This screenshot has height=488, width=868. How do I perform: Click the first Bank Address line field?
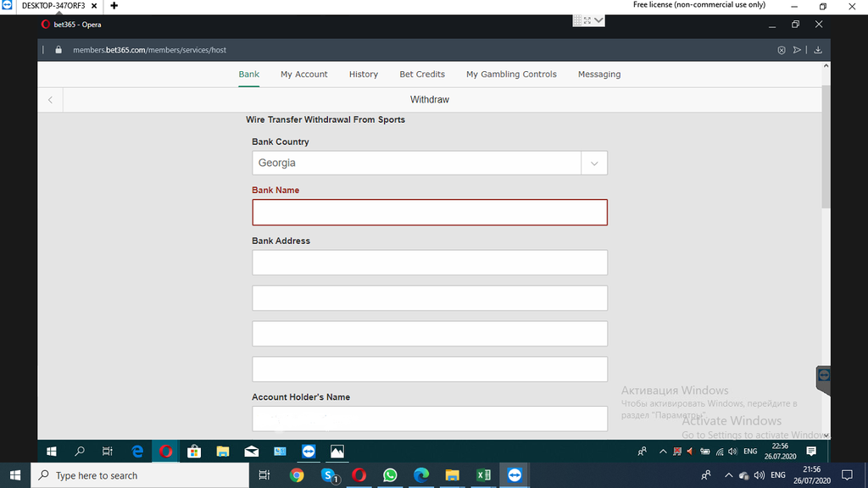(430, 263)
